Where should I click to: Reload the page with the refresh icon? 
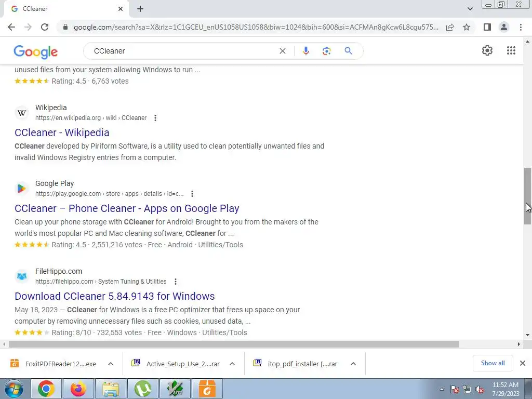(x=45, y=27)
